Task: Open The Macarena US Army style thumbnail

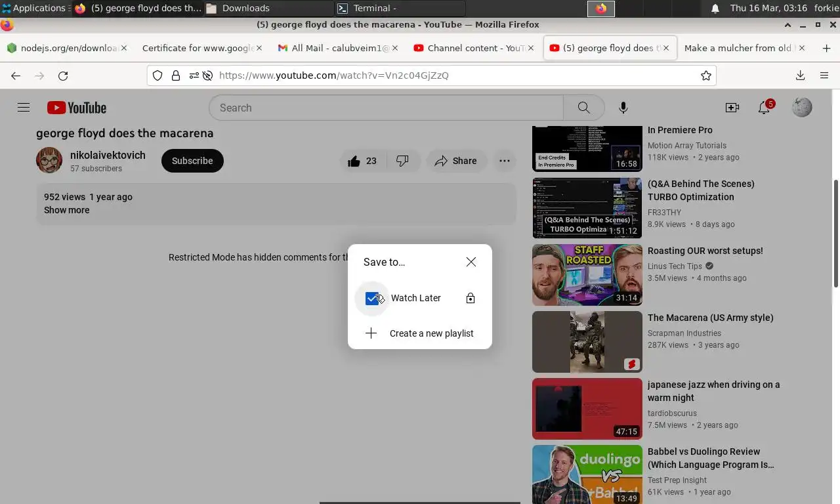Action: click(587, 342)
